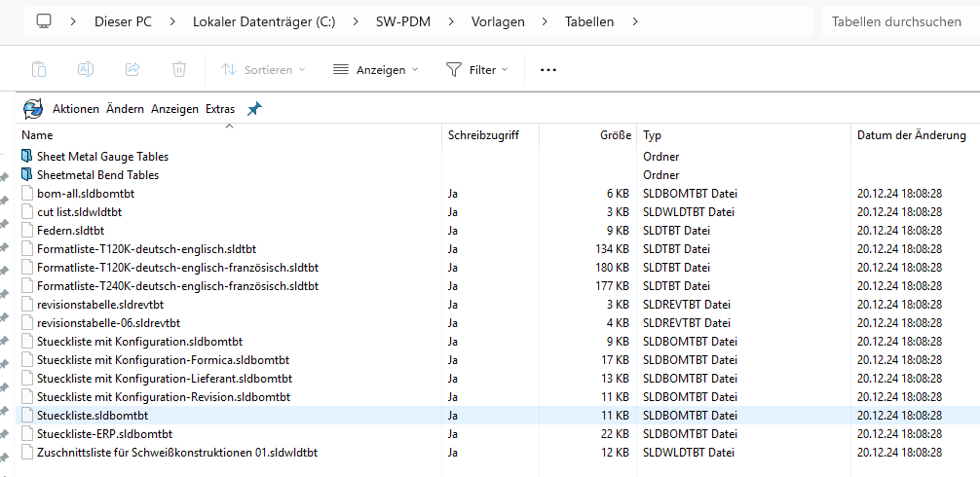Open the Aktionen menu
Image resolution: width=980 pixels, height=477 pixels.
[76, 109]
